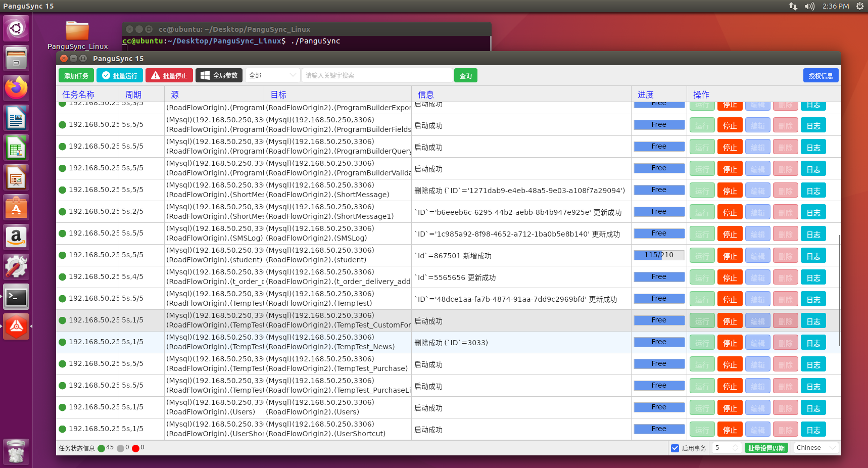Open system power gear menu
Screen dimensions: 868x468
tap(859, 6)
